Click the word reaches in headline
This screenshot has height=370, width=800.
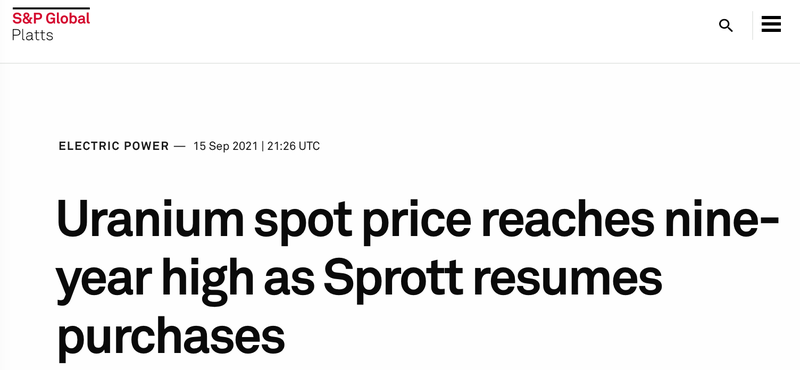click(x=567, y=219)
